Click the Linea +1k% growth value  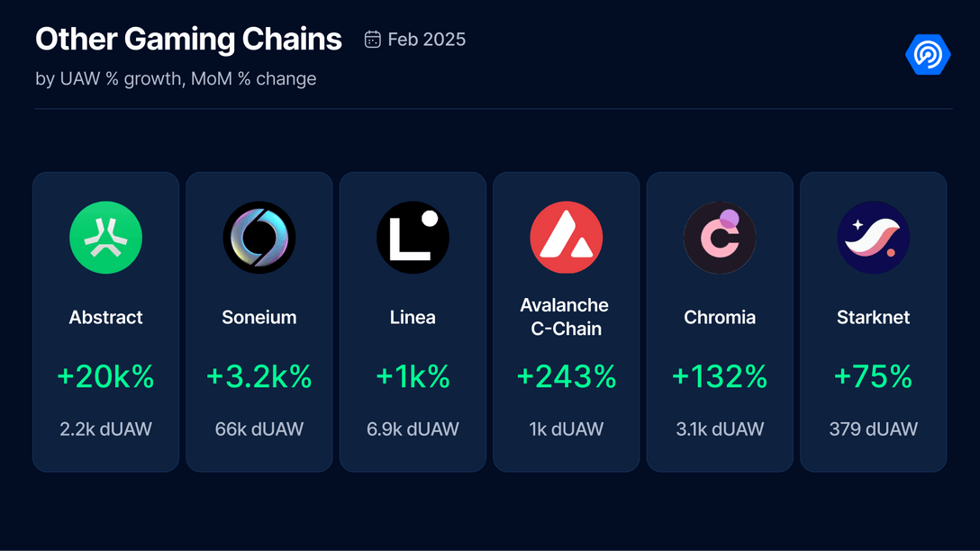click(413, 376)
